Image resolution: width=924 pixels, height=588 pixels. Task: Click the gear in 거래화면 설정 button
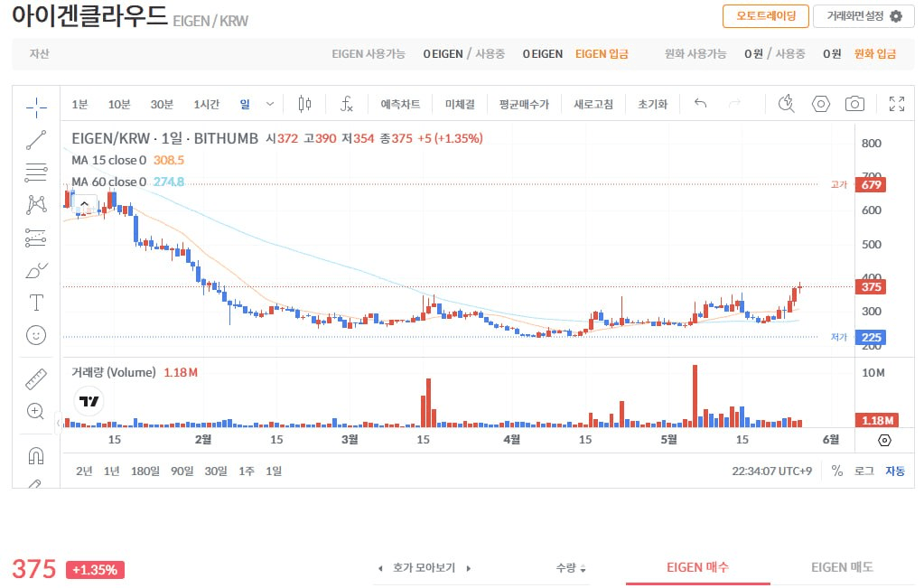[x=896, y=16]
